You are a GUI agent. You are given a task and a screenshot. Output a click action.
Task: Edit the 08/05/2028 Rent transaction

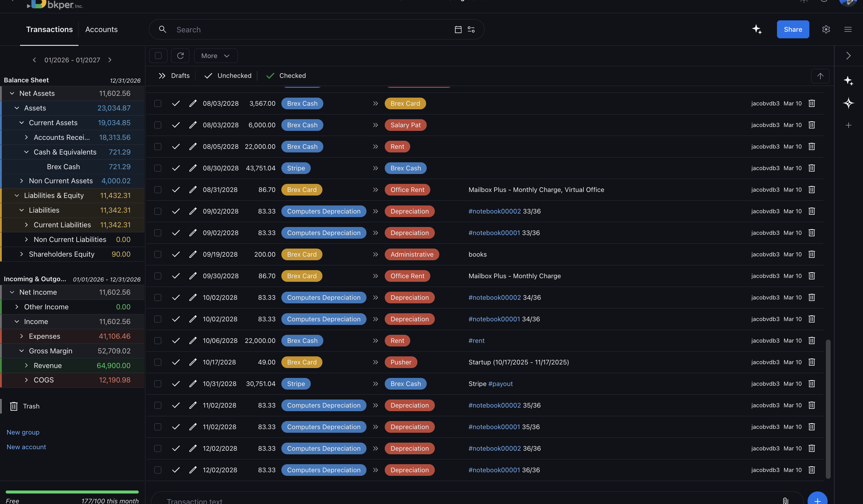pos(193,146)
